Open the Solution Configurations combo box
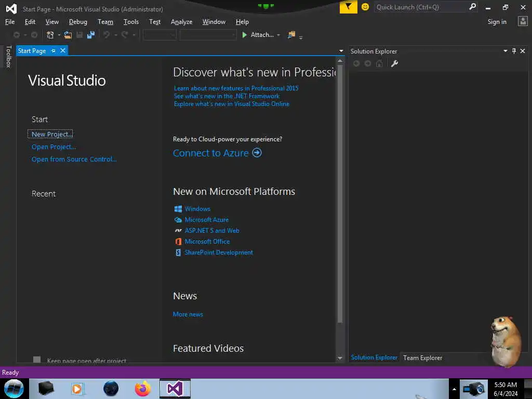 [160, 35]
